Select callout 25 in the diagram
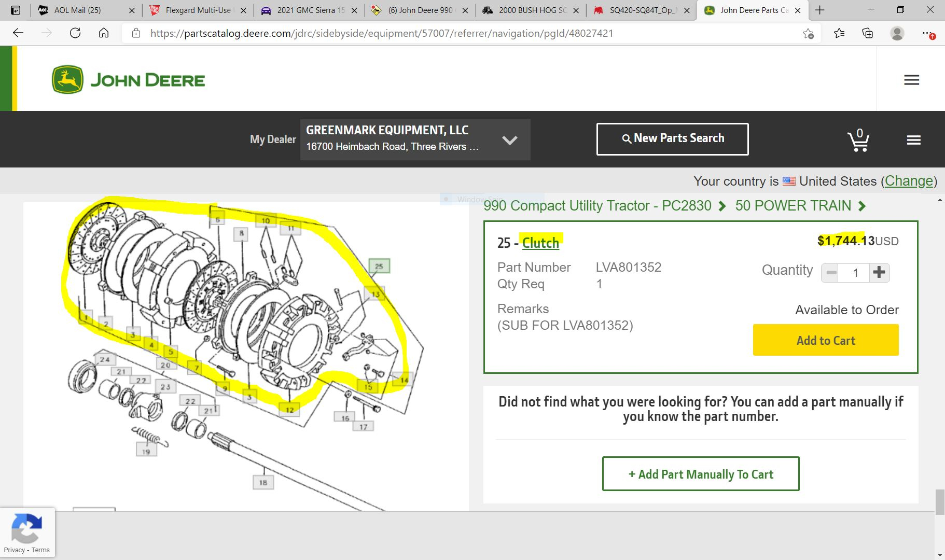 379,266
